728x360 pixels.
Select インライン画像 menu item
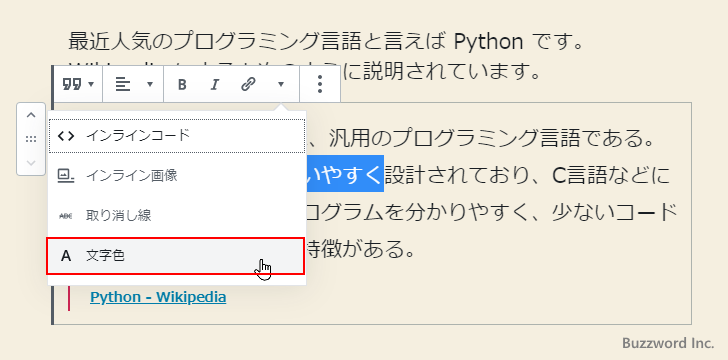[x=177, y=176]
